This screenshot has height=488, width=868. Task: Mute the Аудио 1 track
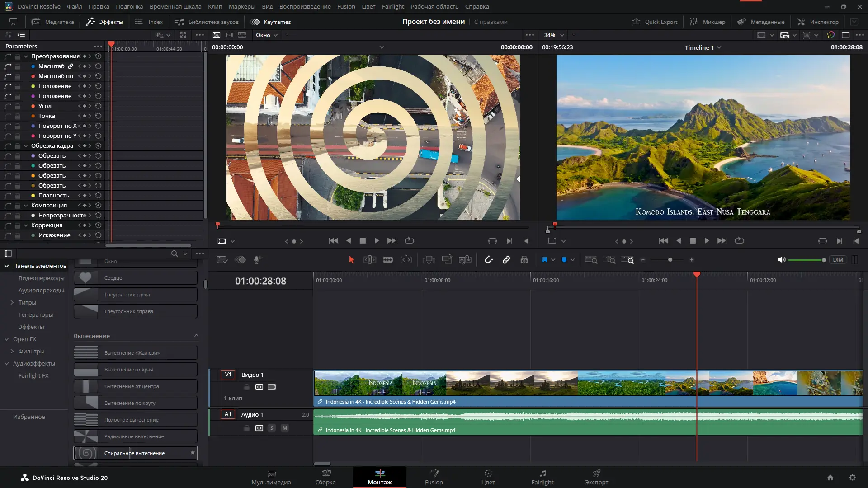point(284,428)
